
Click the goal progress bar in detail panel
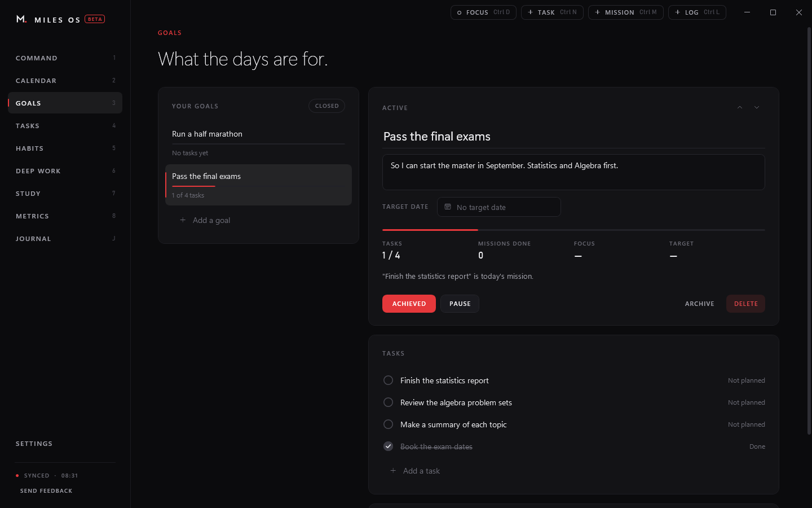pos(573,230)
